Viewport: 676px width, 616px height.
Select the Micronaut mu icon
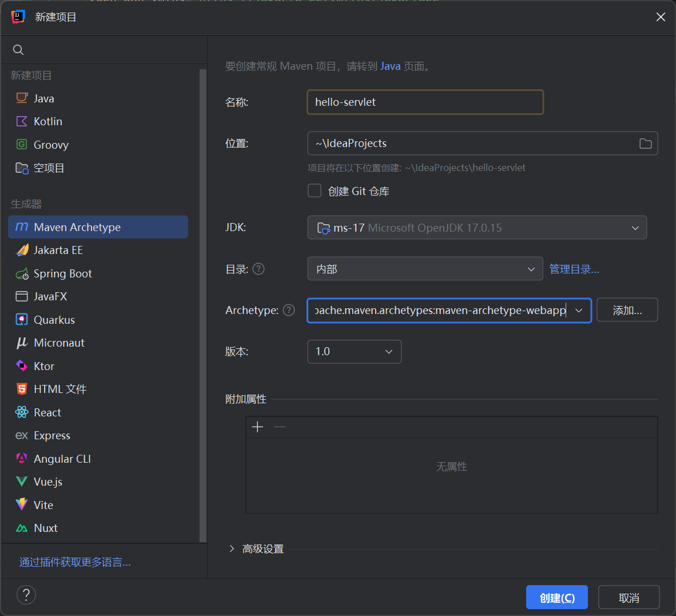(x=22, y=343)
